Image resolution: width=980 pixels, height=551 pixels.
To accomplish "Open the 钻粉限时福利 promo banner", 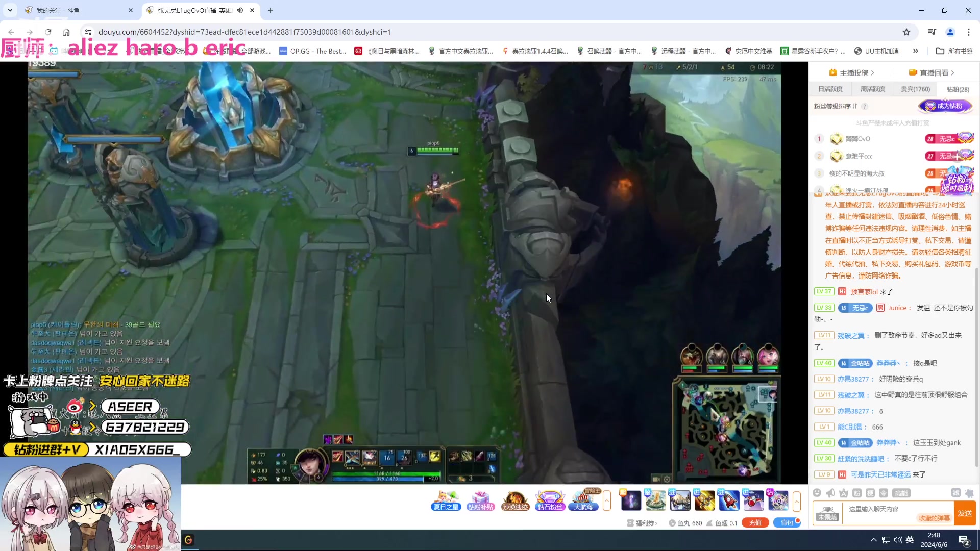I will click(x=957, y=182).
